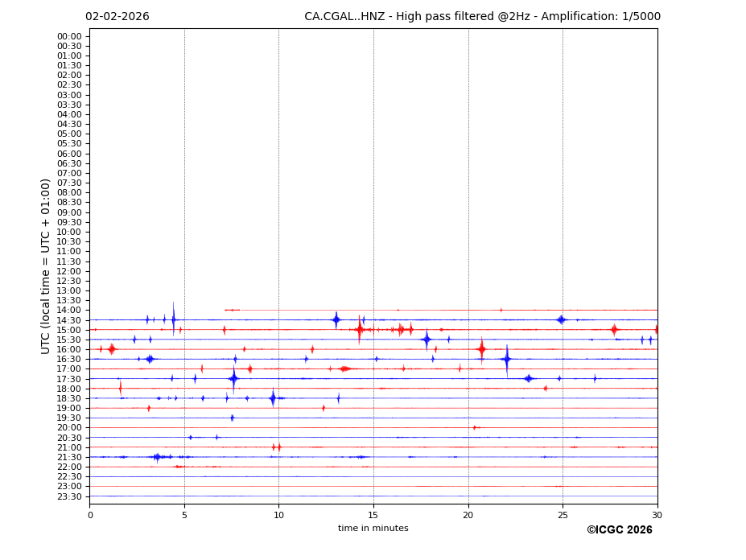
Task: Click the tall blue spike on 14:30 trace
Action: (x=173, y=319)
